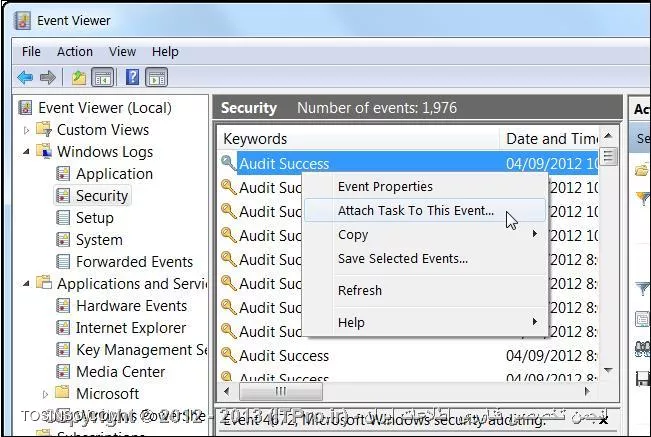Select the Setup log text

pos(95,218)
